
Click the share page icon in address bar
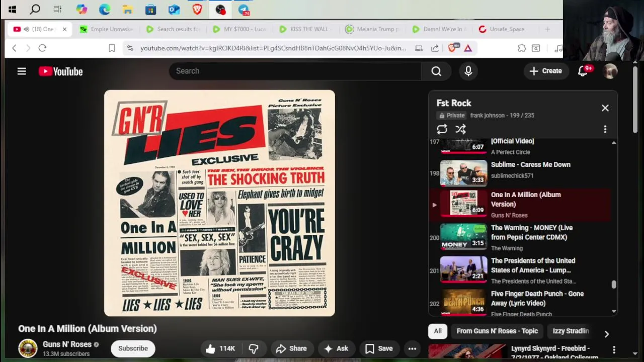(x=435, y=48)
